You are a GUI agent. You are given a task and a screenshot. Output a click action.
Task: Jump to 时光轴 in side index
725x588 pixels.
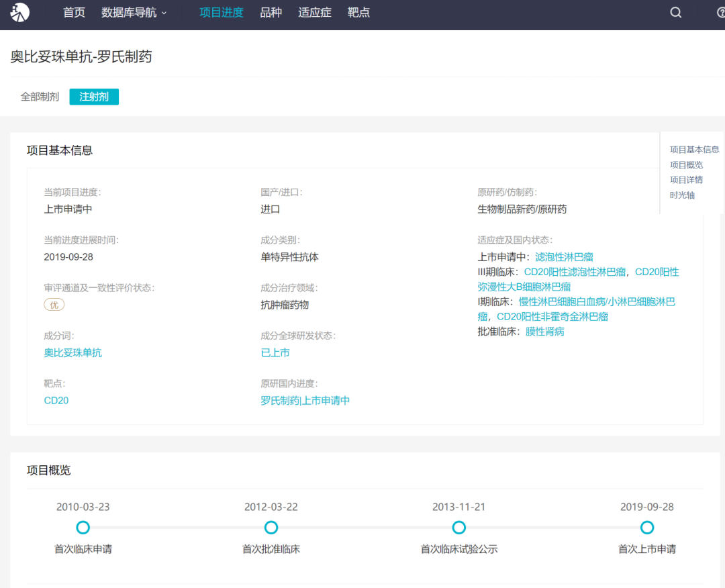pyautogui.click(x=682, y=195)
